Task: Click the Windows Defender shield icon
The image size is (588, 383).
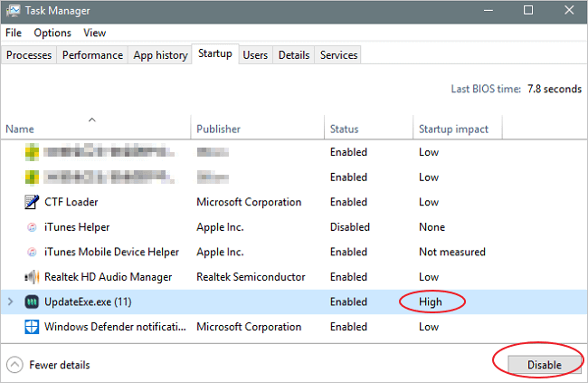Action: coord(30,327)
